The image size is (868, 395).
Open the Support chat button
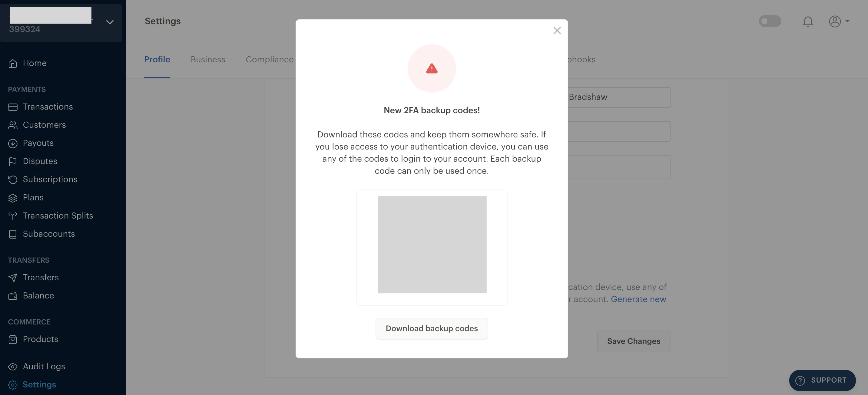click(x=822, y=380)
